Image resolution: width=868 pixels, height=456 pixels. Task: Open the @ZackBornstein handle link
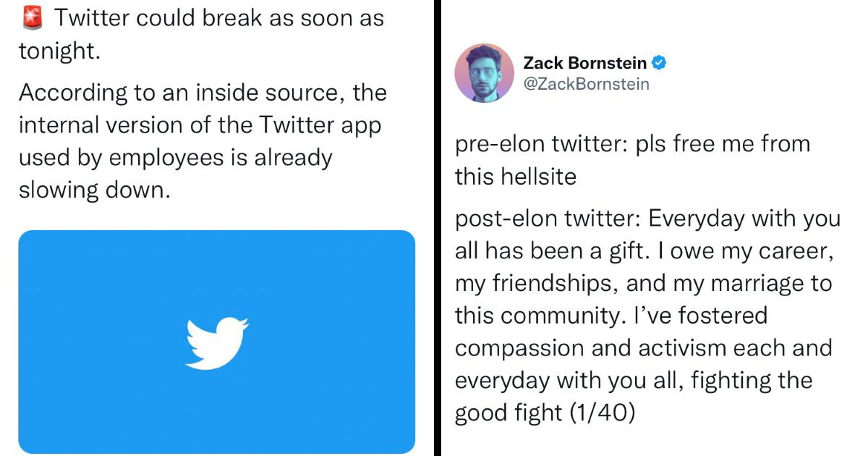(x=586, y=84)
